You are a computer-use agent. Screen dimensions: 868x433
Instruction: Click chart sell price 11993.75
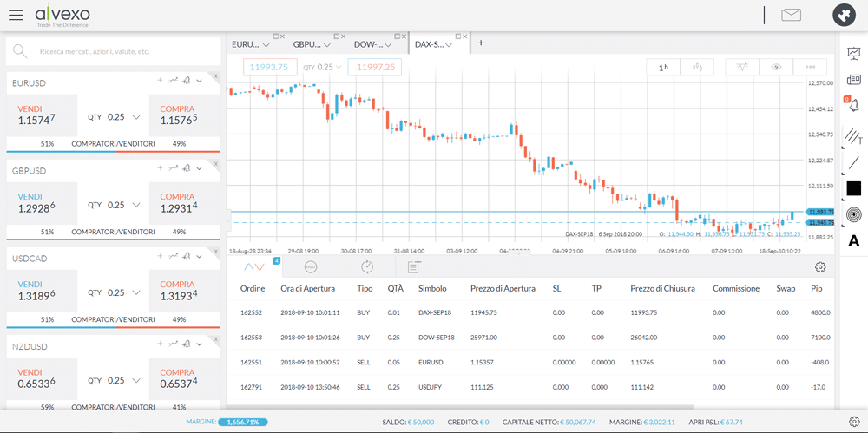[270, 67]
